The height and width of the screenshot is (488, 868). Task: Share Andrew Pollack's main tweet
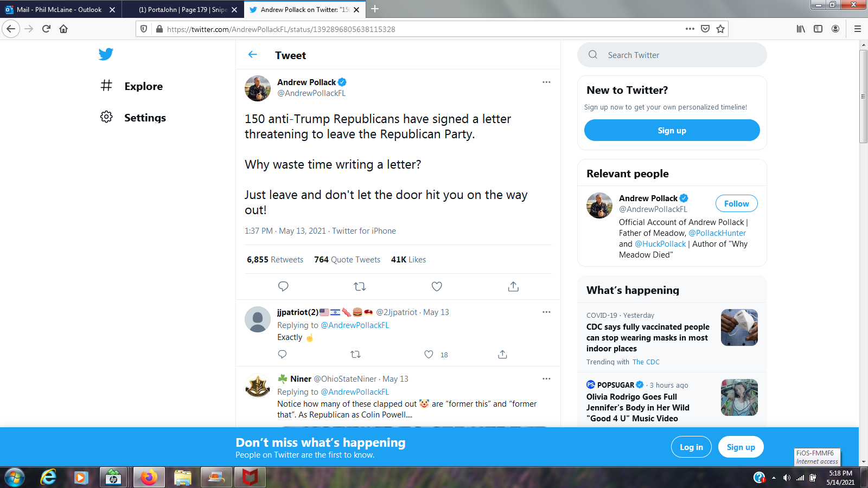point(513,286)
